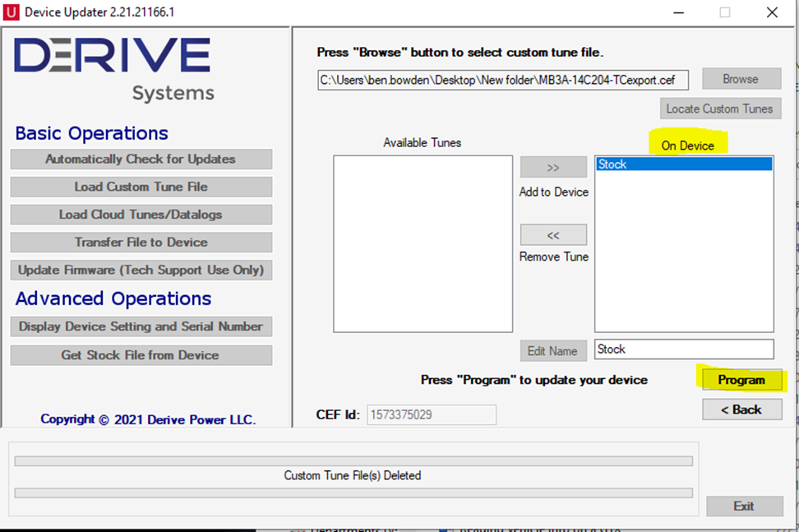Select Load Cloud Tunes/Datalogs
The width and height of the screenshot is (799, 532).
(141, 215)
